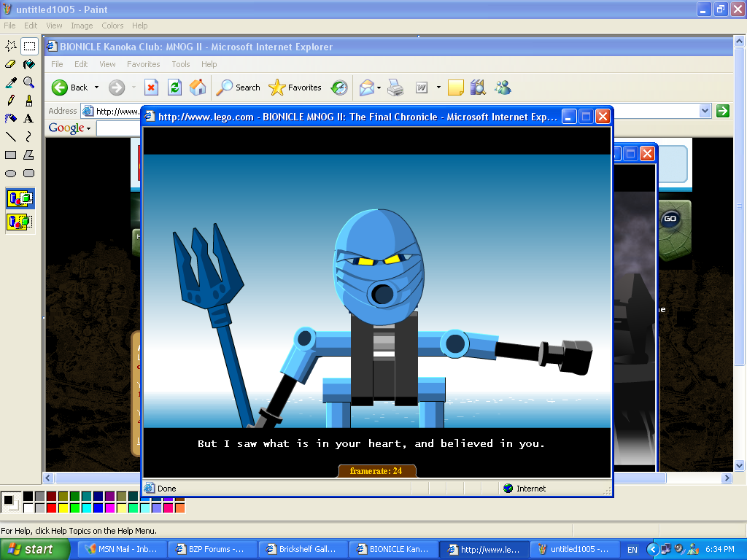Open Paint's Edit menu
Viewport: 747px width, 560px height.
point(31,26)
